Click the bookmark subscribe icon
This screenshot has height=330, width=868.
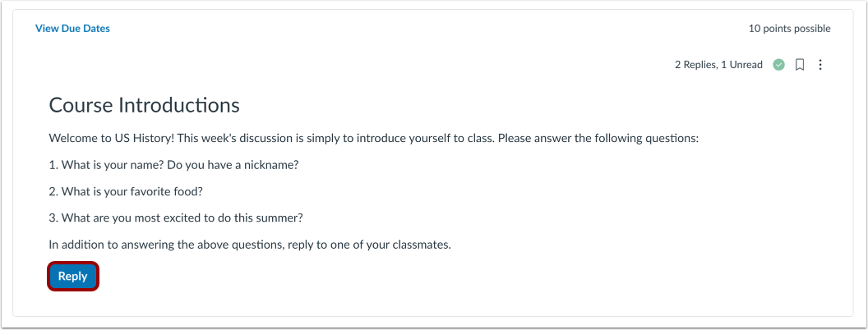point(799,65)
